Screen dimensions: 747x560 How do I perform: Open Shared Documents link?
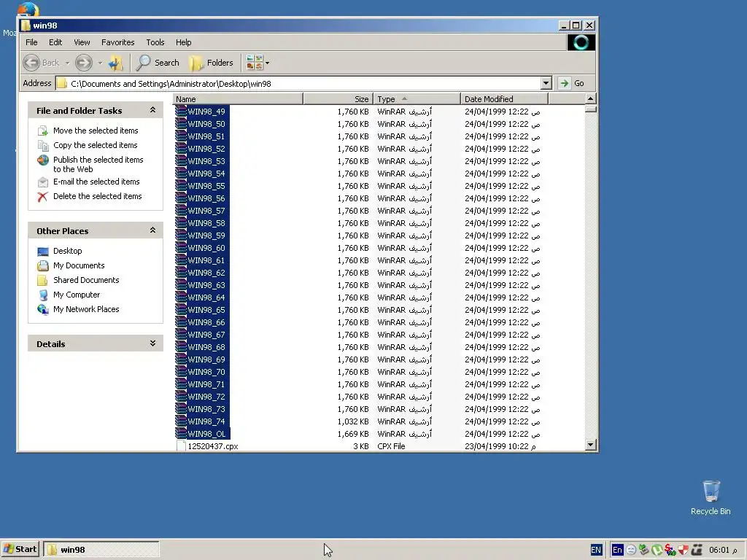(x=86, y=280)
